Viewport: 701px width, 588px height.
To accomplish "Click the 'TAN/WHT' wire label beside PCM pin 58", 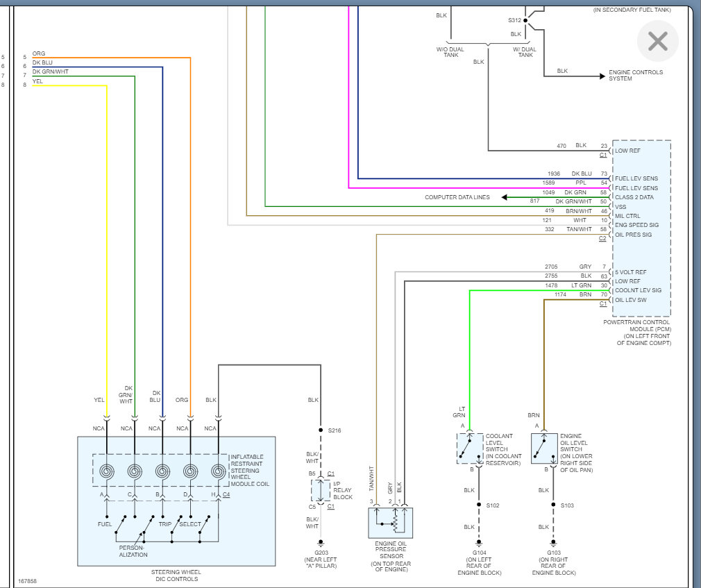I will [x=579, y=229].
